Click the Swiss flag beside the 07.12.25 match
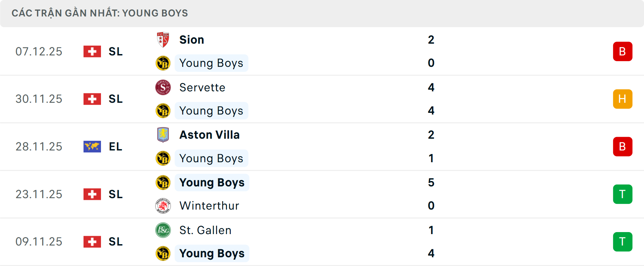This screenshot has width=644, height=266. tap(92, 51)
